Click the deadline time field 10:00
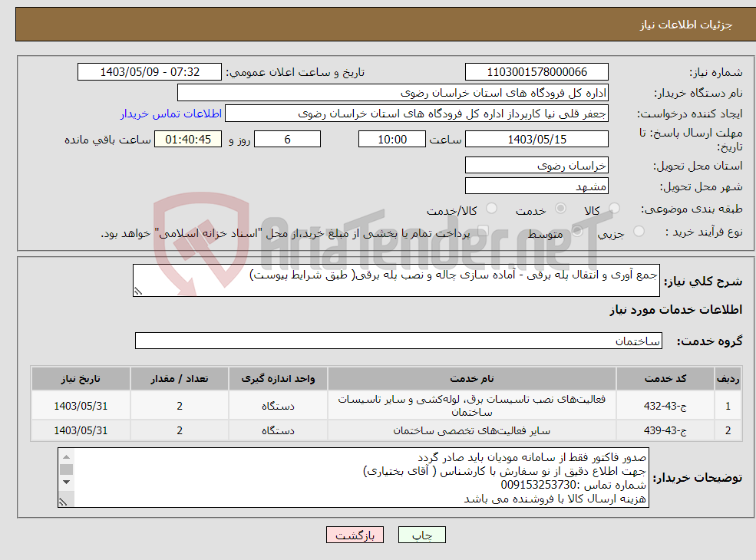This screenshot has height=560, width=756. (x=392, y=140)
